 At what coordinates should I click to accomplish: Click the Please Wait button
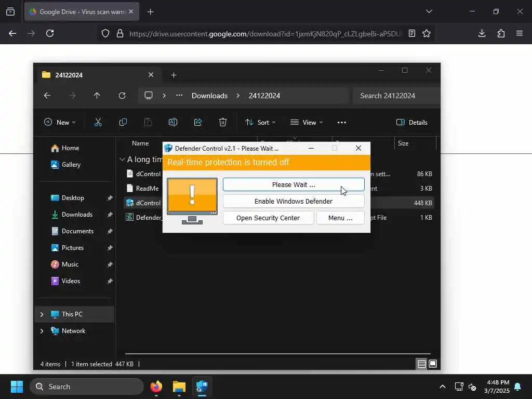[294, 184]
